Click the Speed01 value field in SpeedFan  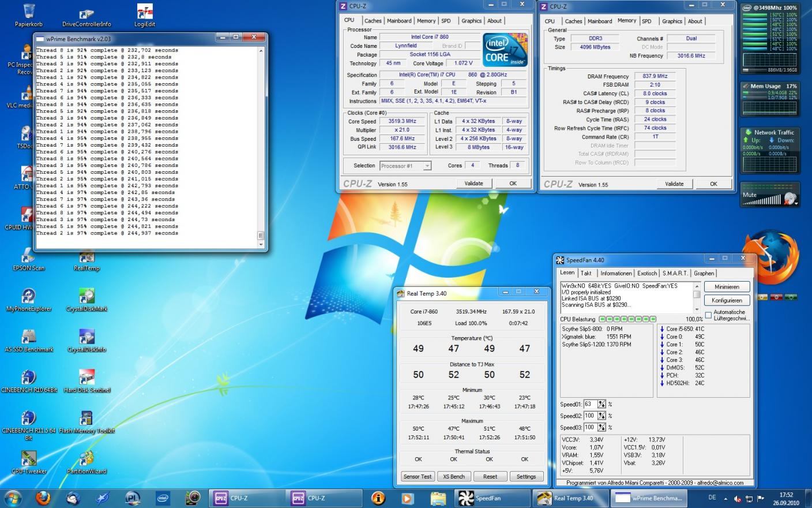pyautogui.click(x=590, y=404)
